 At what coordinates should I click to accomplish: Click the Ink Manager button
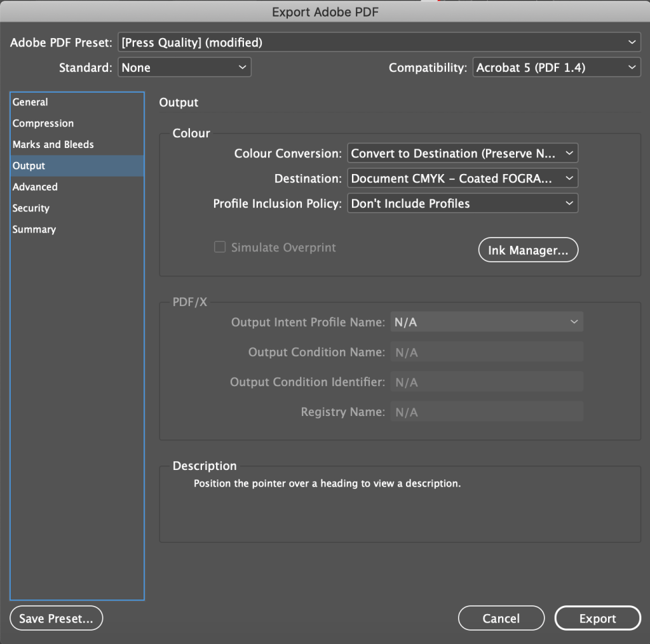(x=528, y=250)
